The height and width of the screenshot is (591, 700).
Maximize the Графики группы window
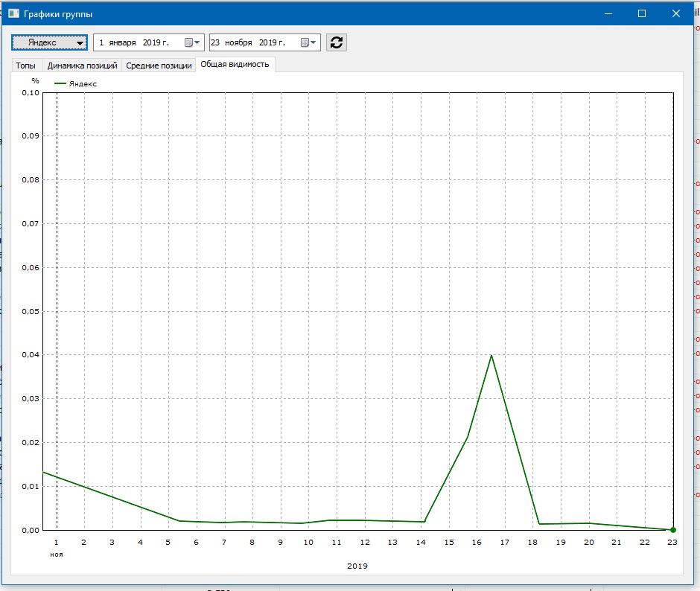[642, 13]
